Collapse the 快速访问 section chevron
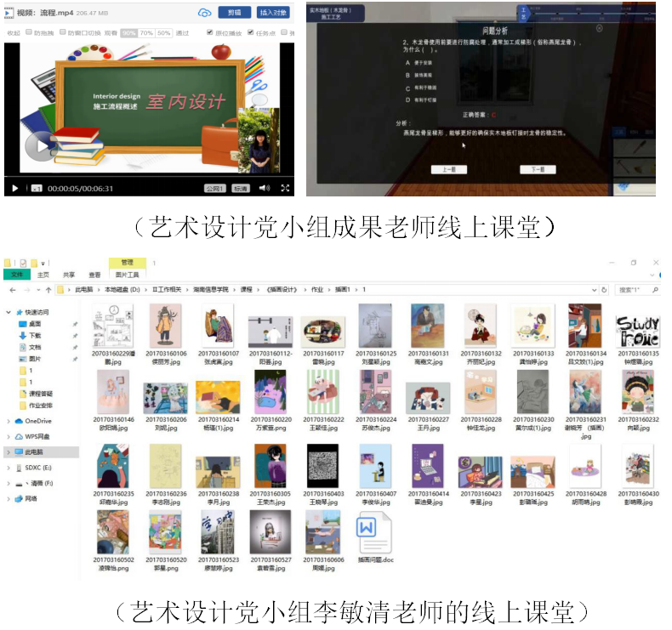 pos(9,312)
